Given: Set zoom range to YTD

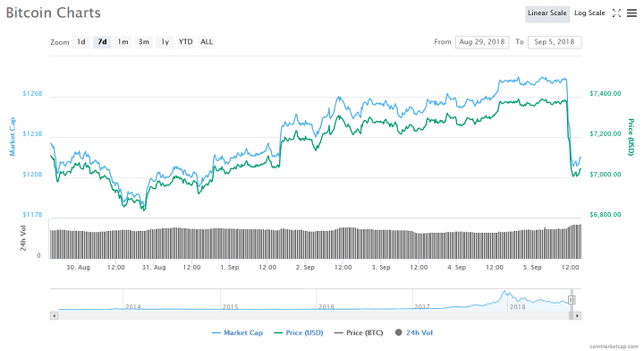Looking at the screenshot, I should (x=186, y=42).
